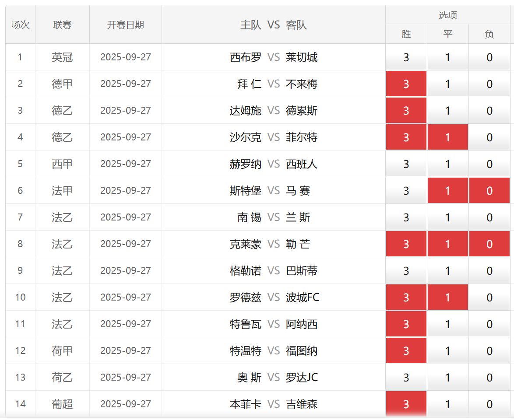Deselect win (3) for 本菲卡 vs 吉维森
Screen dimensions: 514x420
(x=406, y=404)
